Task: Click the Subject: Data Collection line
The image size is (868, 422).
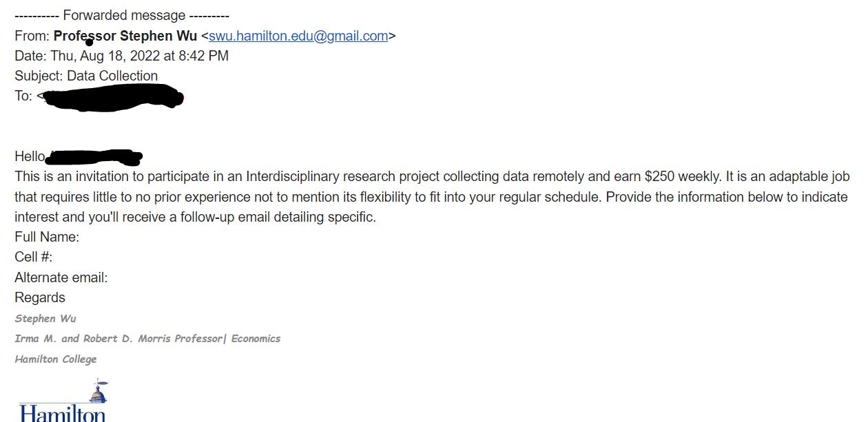Action: click(x=86, y=76)
